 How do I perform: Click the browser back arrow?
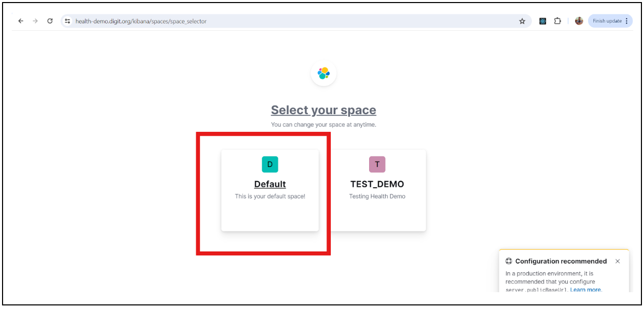(x=21, y=21)
